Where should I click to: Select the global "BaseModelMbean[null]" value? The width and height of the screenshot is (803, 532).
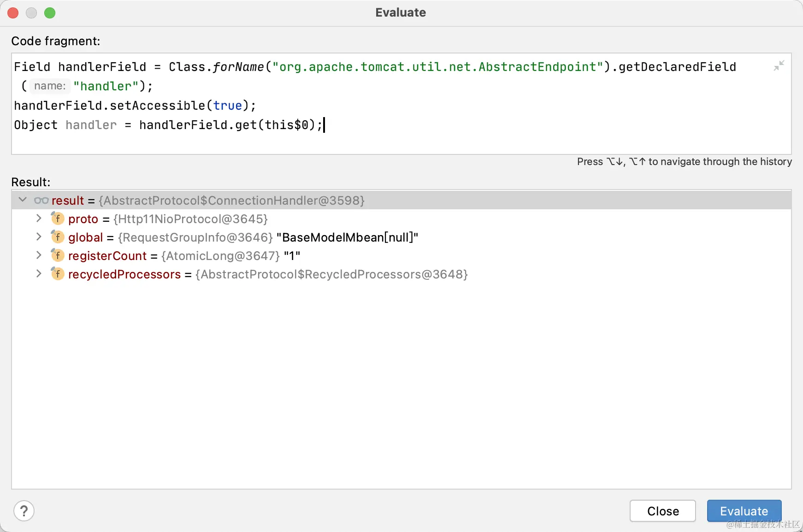348,237
